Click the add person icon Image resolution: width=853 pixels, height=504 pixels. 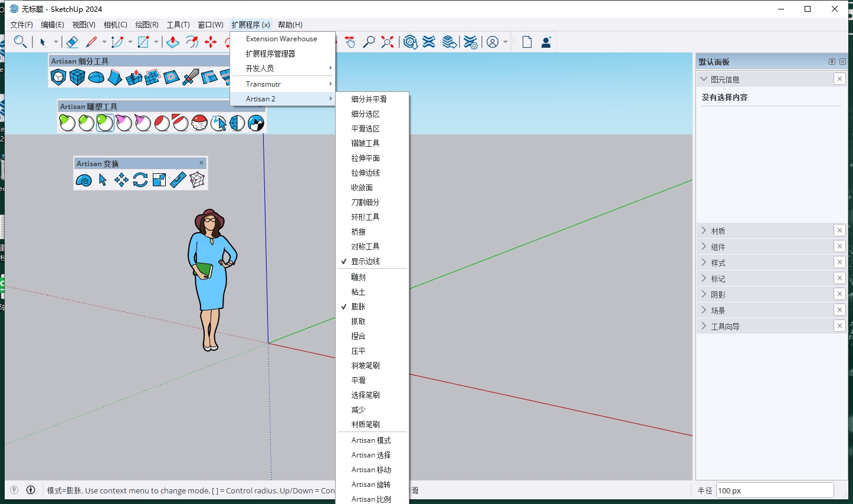[x=546, y=42]
